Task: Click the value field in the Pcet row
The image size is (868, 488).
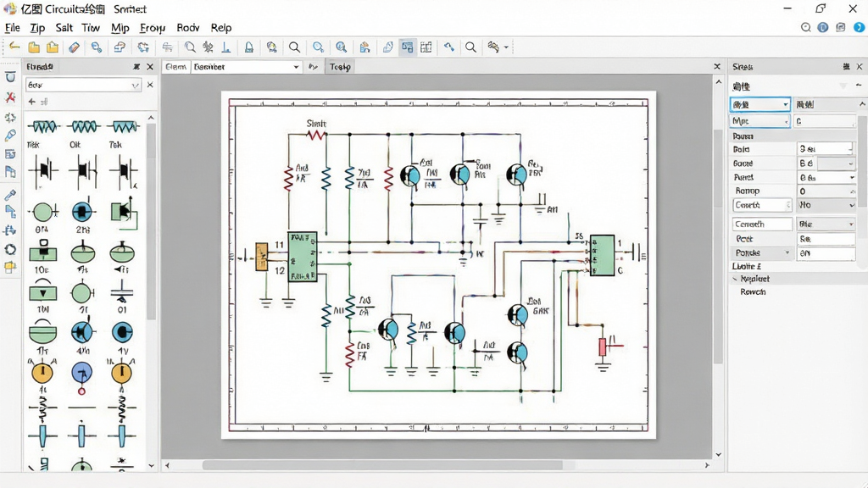Action: click(826, 239)
